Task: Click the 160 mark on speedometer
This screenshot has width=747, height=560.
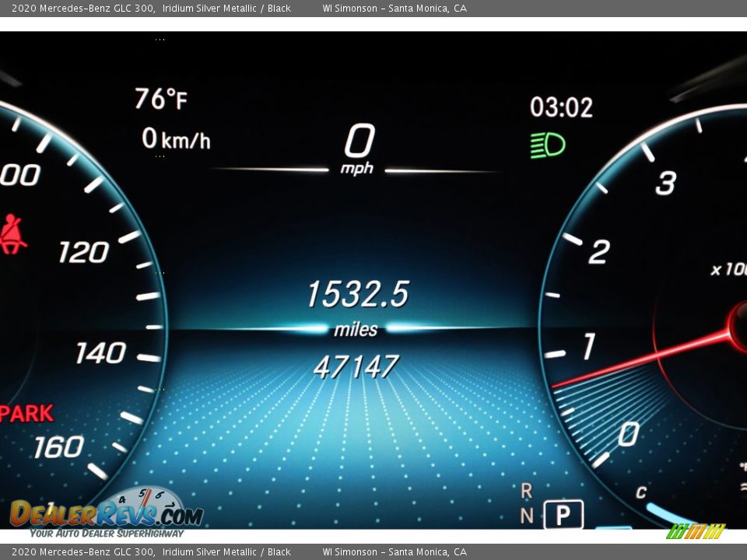Action: click(x=58, y=447)
